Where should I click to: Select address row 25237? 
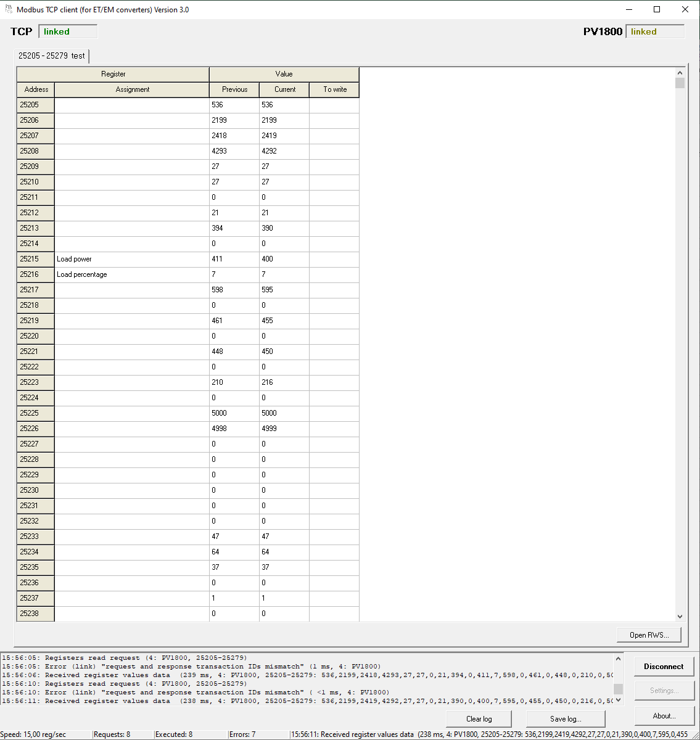[36, 598]
